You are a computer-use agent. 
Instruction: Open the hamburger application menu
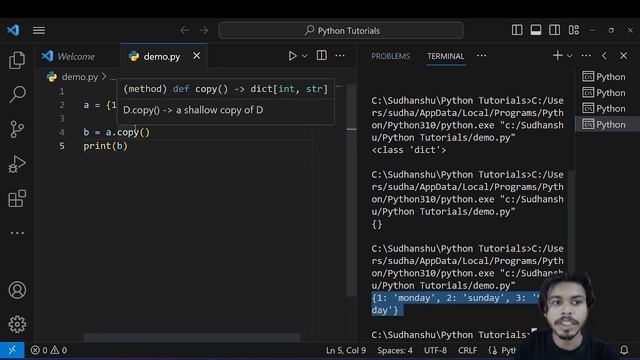(x=39, y=31)
